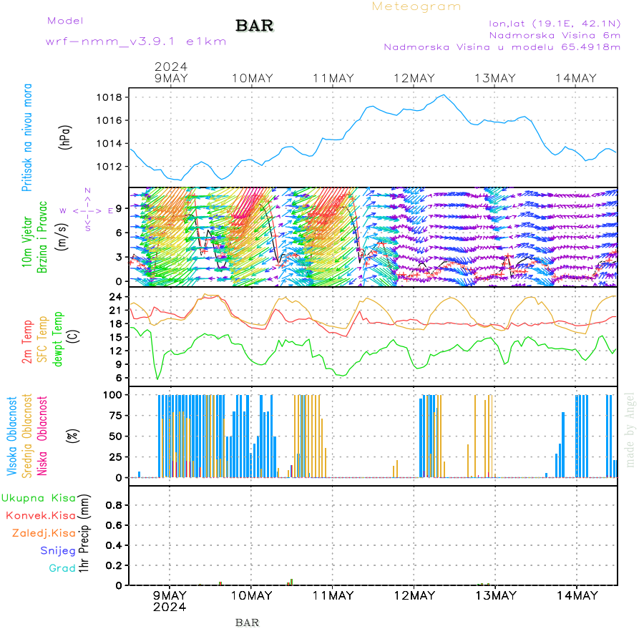Click the 75 tick on the cloud axis
The width and height of the screenshot is (644, 644).
(115, 416)
